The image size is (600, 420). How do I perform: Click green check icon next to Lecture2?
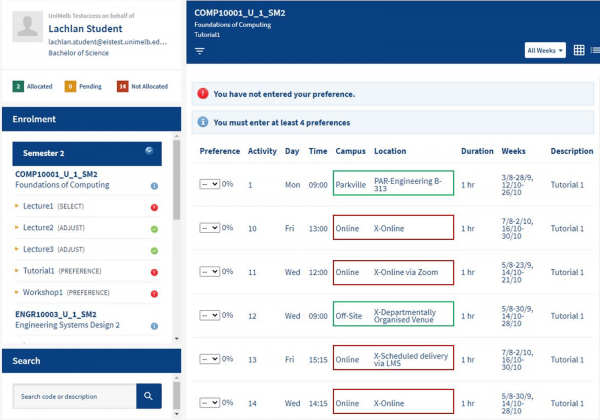pyautogui.click(x=154, y=229)
